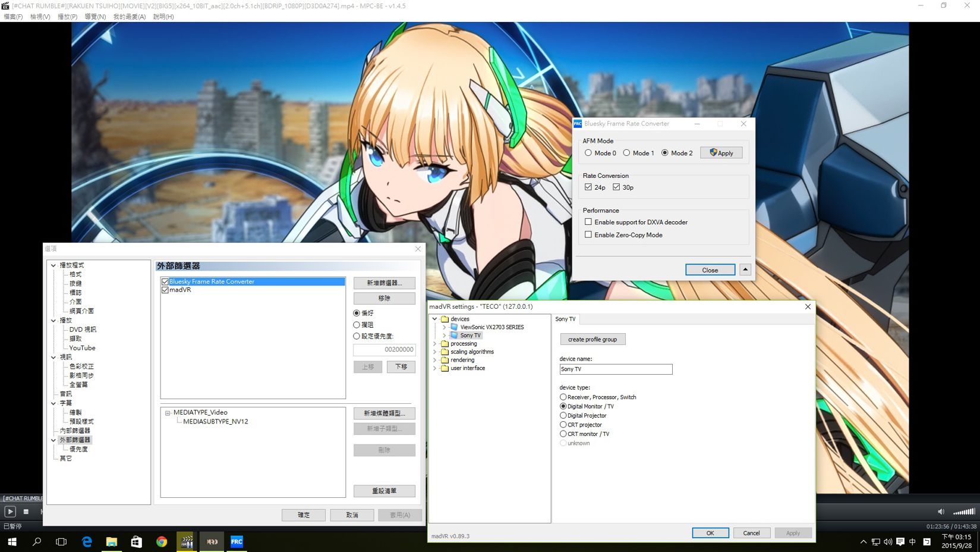Show hidden system tray icons
The image size is (980, 552).
click(863, 542)
